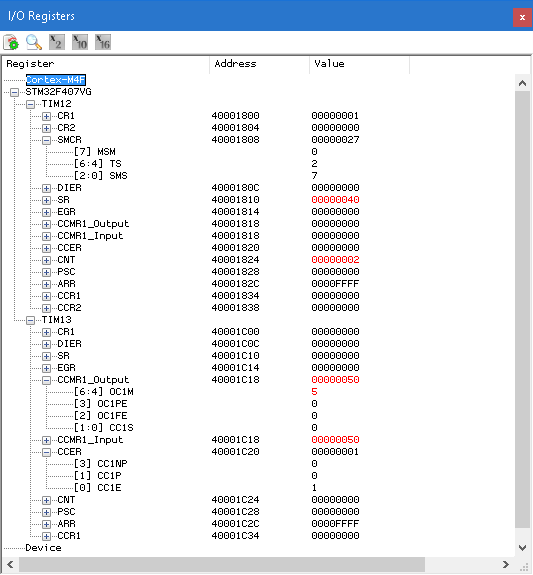Image resolution: width=533 pixels, height=575 pixels.
Task: Open the magnifier search icon
Action: click(34, 42)
